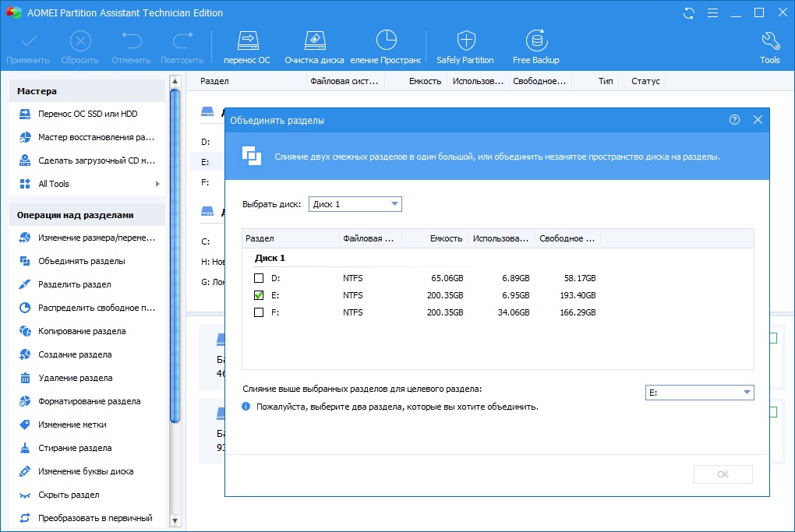Open the Выбрать диск dropdown
This screenshot has height=532, width=795.
pyautogui.click(x=355, y=204)
